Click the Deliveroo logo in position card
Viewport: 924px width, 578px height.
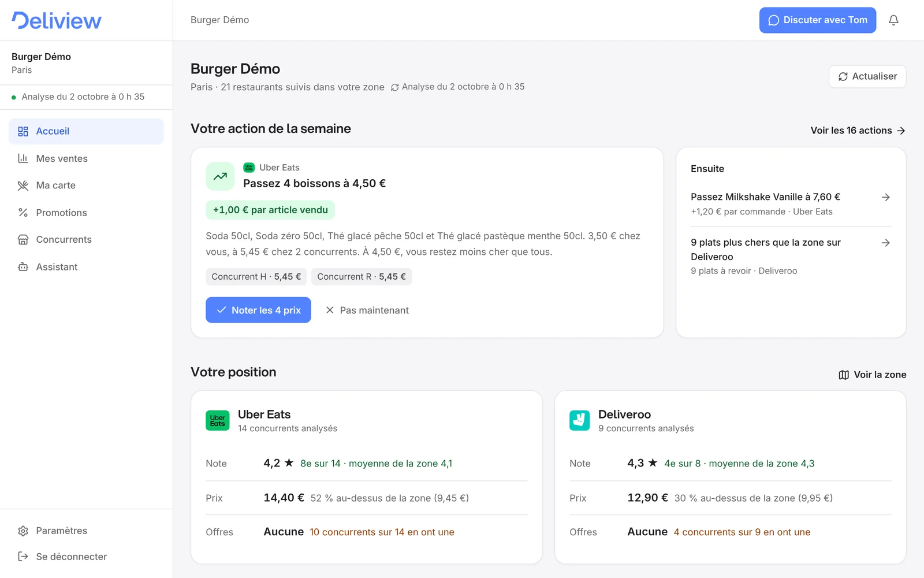point(580,420)
